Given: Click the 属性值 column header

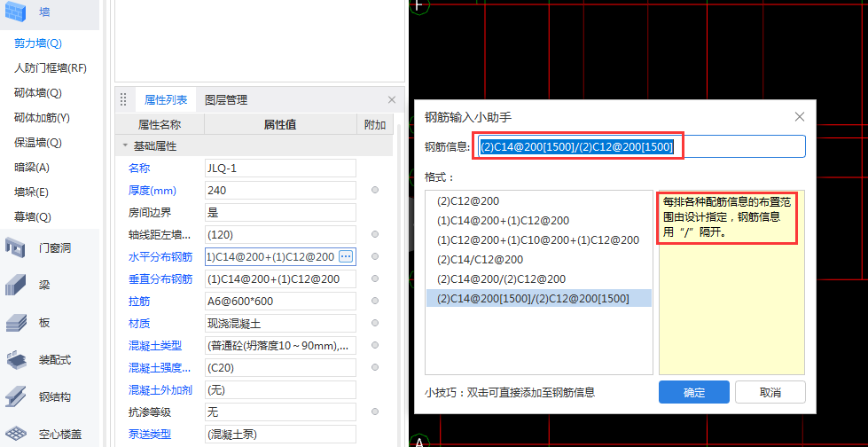Looking at the screenshot, I should (280, 125).
